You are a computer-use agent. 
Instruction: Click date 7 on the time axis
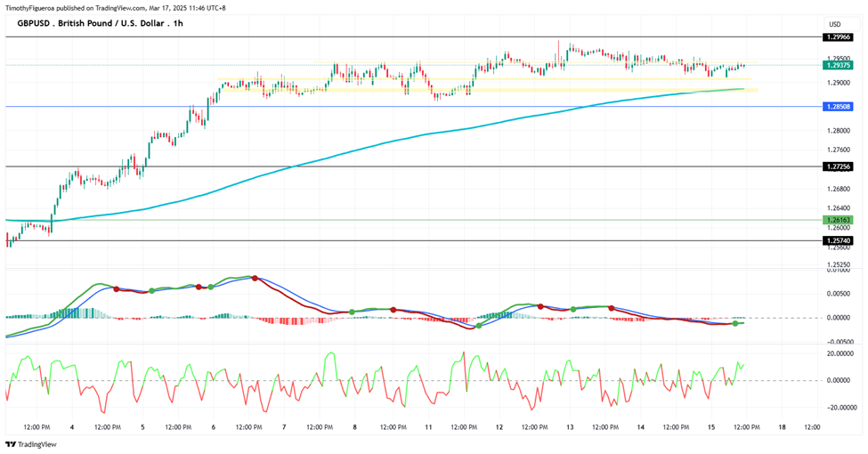click(x=284, y=427)
